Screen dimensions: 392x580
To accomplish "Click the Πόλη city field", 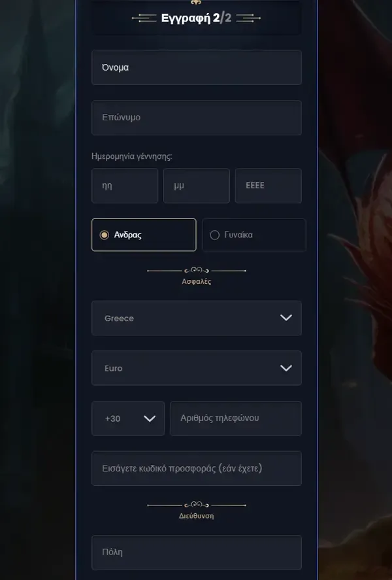I will [197, 553].
